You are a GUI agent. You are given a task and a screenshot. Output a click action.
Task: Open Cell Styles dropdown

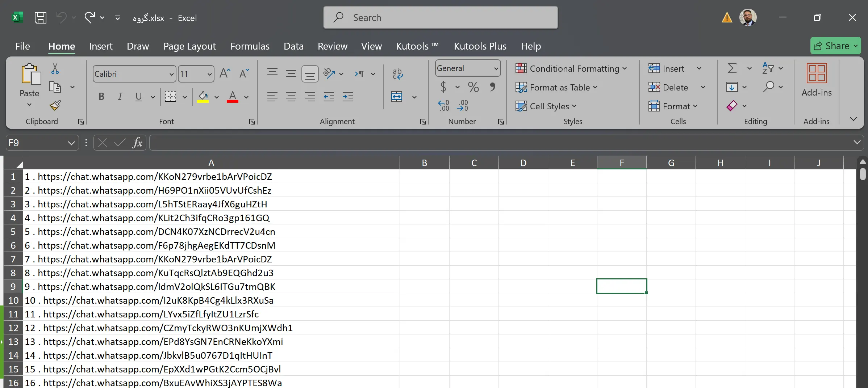[x=546, y=106]
